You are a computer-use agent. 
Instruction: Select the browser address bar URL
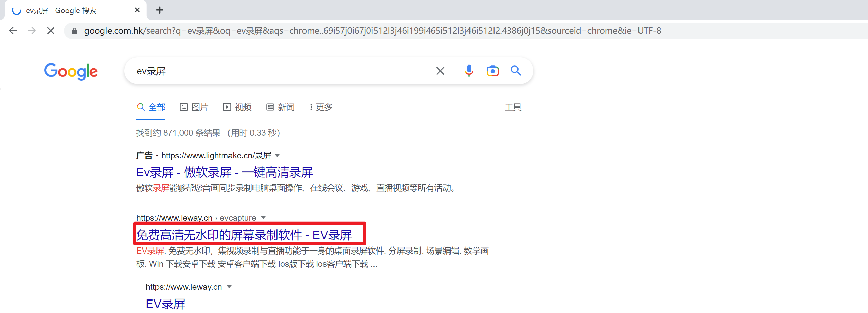(x=304, y=31)
